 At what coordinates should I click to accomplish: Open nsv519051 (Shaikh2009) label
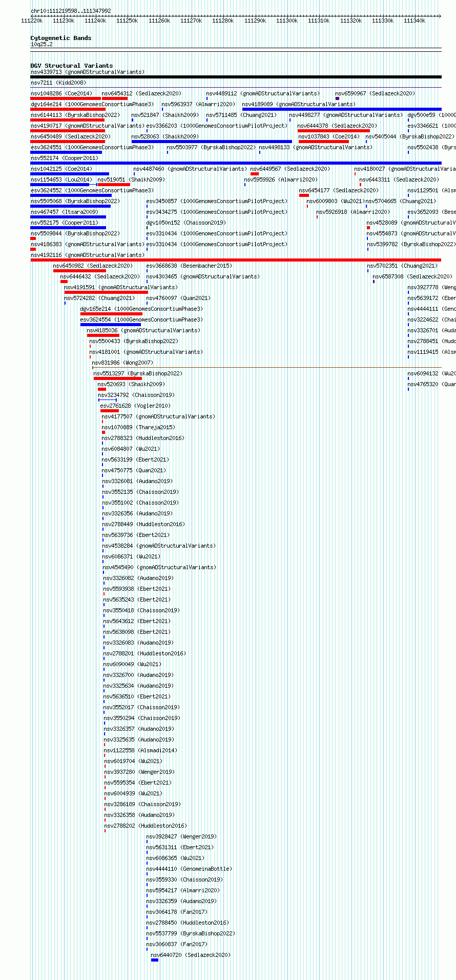(131, 179)
